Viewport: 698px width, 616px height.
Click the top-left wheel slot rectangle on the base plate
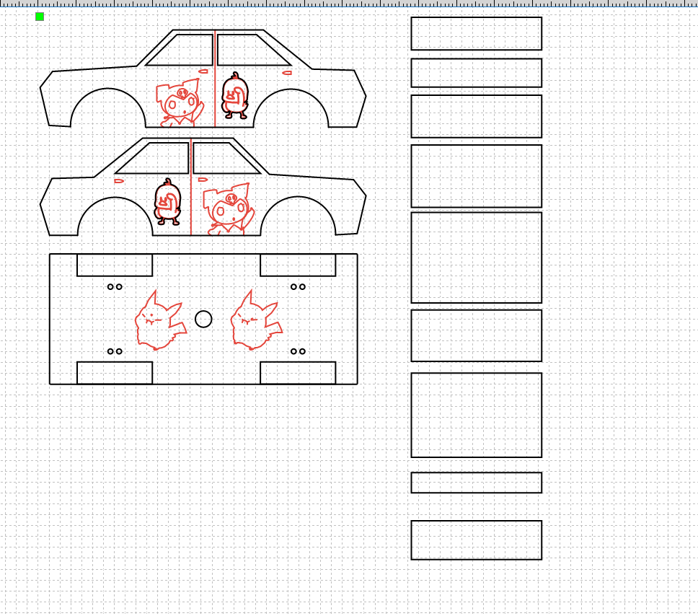tap(115, 265)
